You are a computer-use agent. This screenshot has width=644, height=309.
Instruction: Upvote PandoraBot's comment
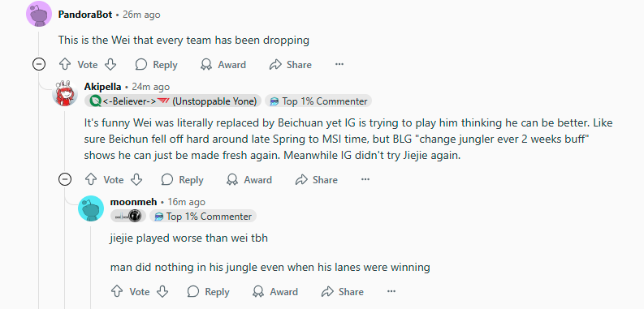(x=65, y=64)
